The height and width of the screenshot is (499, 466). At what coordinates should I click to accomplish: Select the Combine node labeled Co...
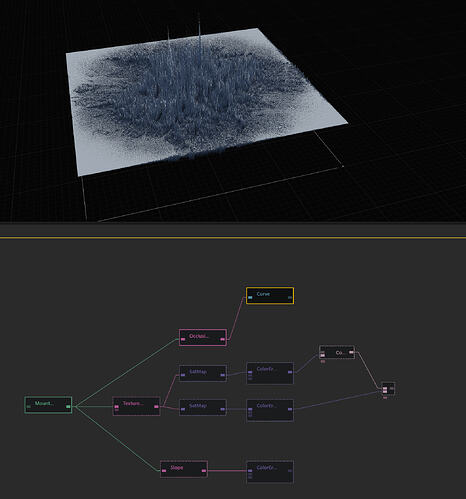coord(337,352)
